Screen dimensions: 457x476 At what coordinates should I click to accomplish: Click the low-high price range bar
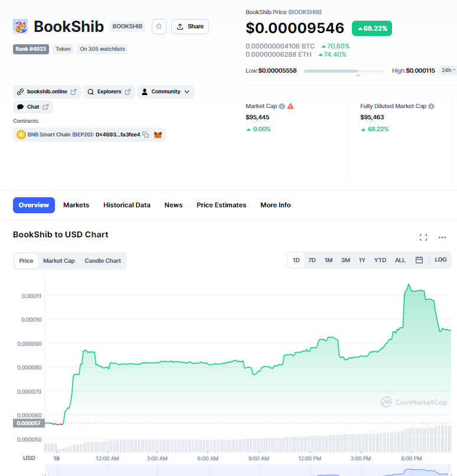[344, 71]
